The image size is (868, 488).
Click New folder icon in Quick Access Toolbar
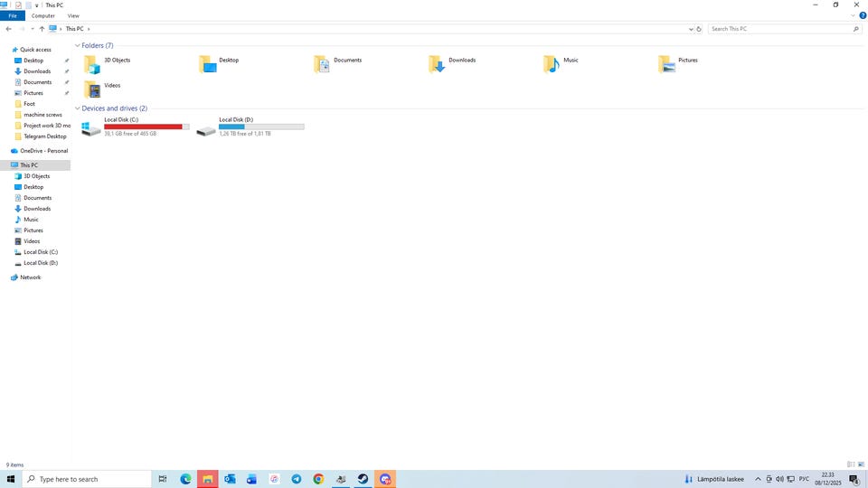(28, 5)
